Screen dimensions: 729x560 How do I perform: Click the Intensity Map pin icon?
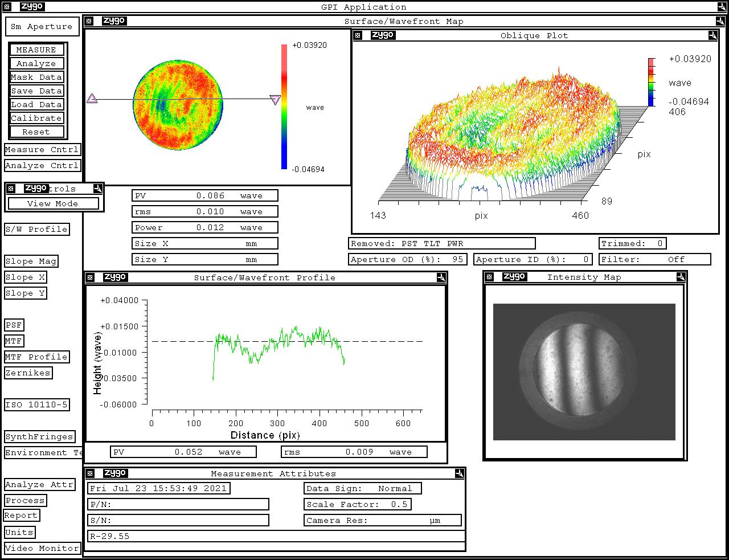tap(681, 277)
